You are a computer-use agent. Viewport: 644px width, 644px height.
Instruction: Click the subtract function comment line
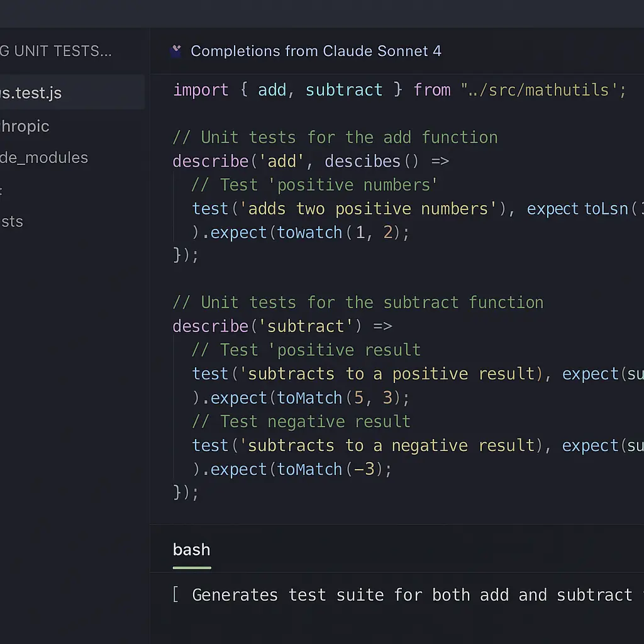tap(357, 303)
